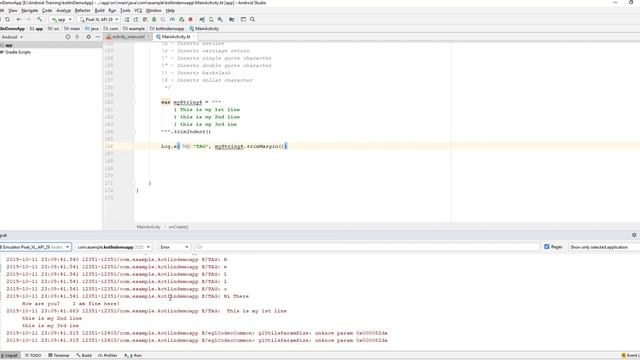The width and height of the screenshot is (640, 360).
Task: Click the Event Log button in the status bar
Action: click(x=631, y=356)
